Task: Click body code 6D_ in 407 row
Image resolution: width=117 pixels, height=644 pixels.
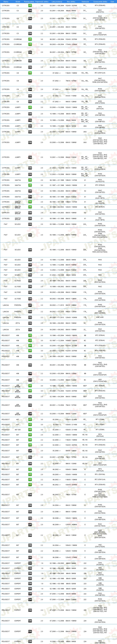Action: (x=85, y=419)
